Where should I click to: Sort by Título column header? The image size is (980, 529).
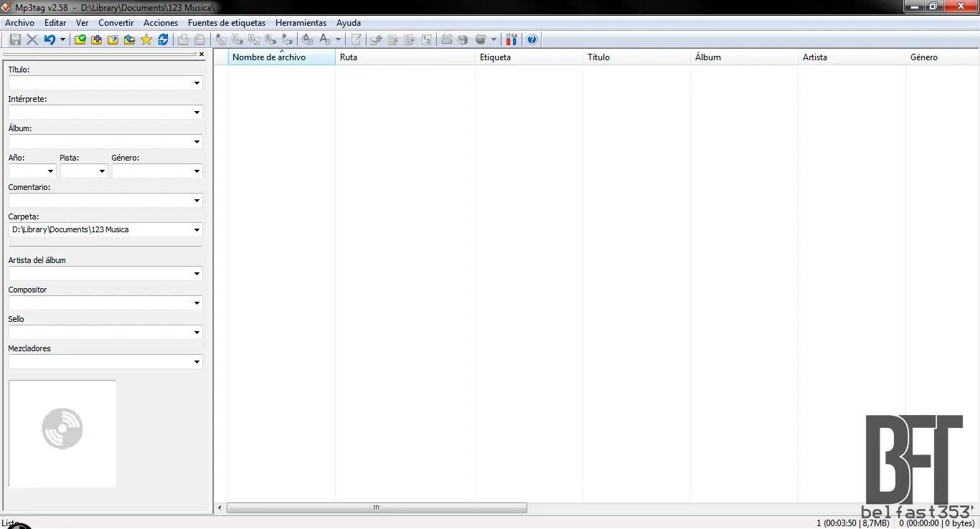tap(636, 57)
